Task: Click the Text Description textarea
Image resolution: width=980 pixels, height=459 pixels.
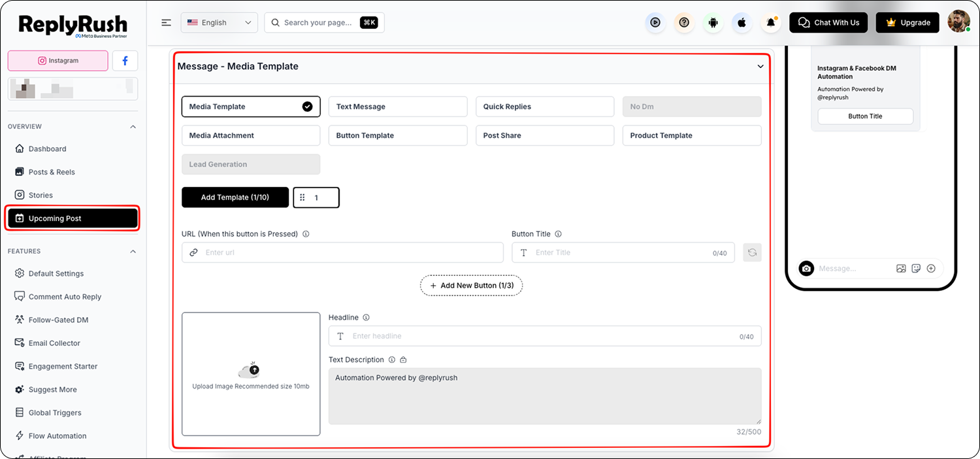Action: tap(545, 396)
